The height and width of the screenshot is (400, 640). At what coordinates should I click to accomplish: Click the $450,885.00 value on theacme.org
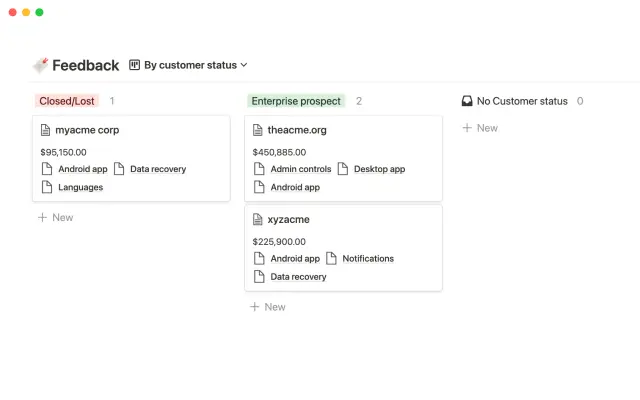(x=279, y=152)
